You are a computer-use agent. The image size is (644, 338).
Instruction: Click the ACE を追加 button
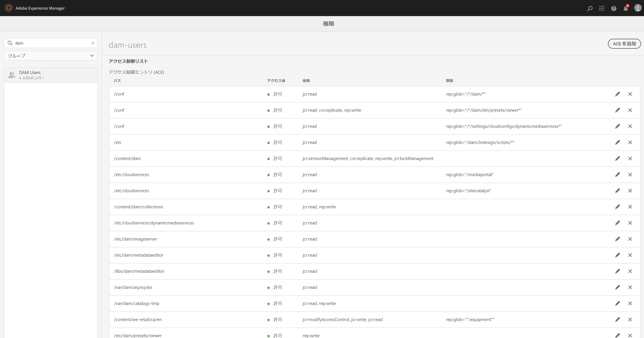pos(624,44)
